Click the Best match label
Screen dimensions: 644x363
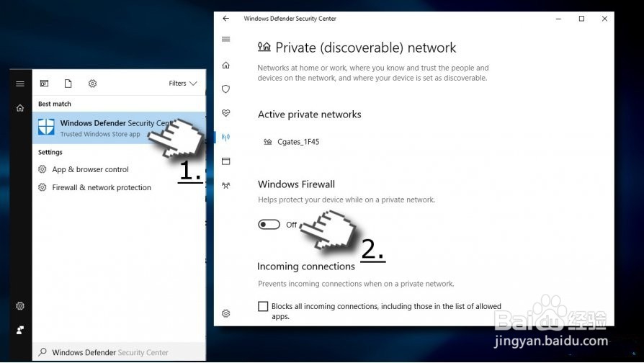tap(55, 104)
